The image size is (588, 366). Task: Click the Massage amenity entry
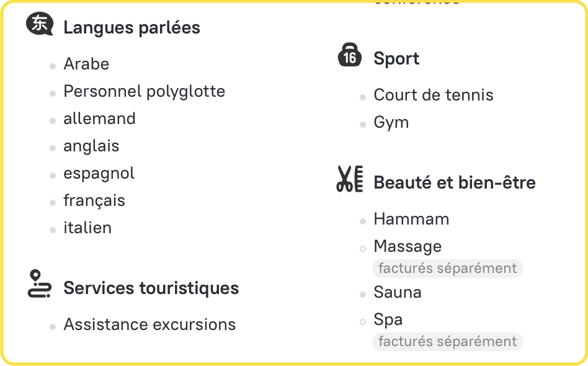408,246
